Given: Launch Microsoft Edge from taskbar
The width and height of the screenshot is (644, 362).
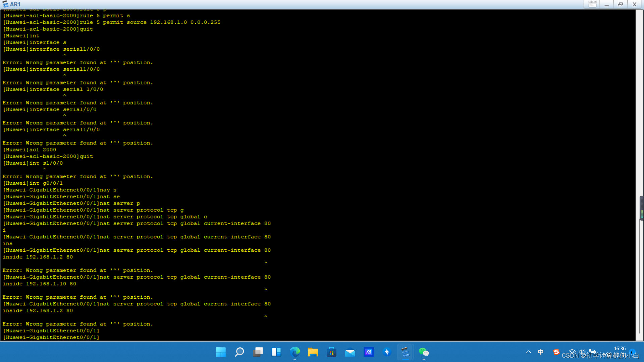Looking at the screenshot, I should point(294,352).
